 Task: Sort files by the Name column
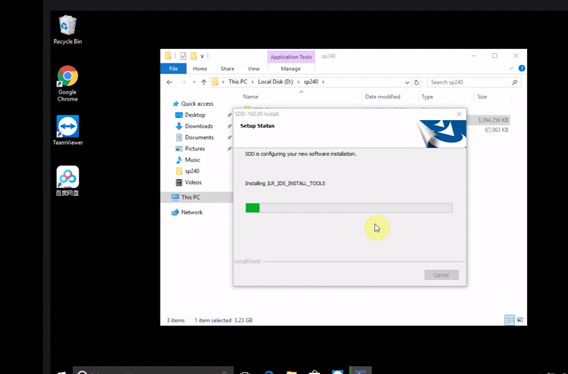[251, 97]
